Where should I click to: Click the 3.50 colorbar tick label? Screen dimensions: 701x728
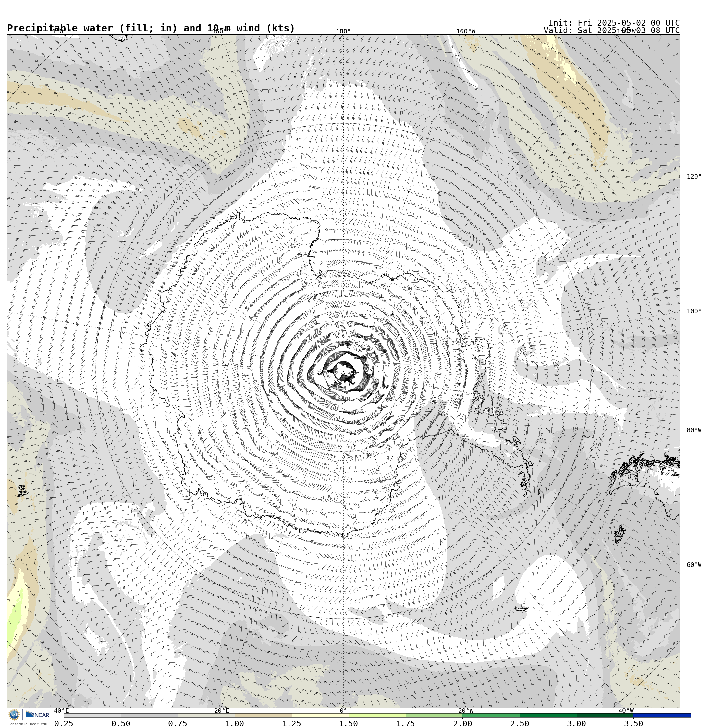(634, 723)
